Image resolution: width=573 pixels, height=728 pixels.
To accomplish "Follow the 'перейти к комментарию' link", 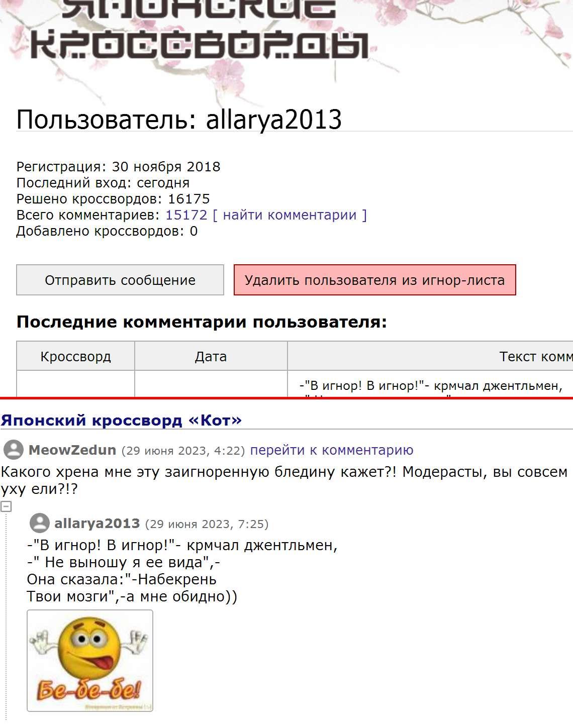I will (x=332, y=450).
